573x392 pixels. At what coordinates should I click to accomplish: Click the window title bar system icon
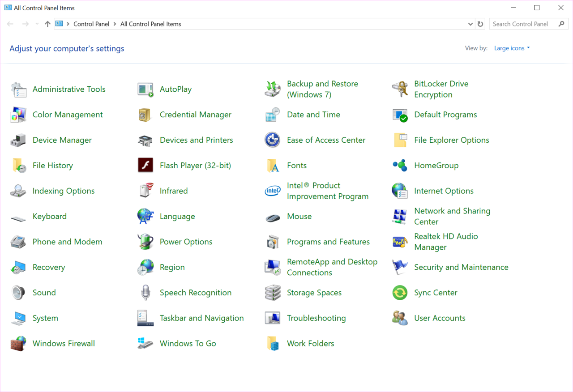pyautogui.click(x=8, y=8)
